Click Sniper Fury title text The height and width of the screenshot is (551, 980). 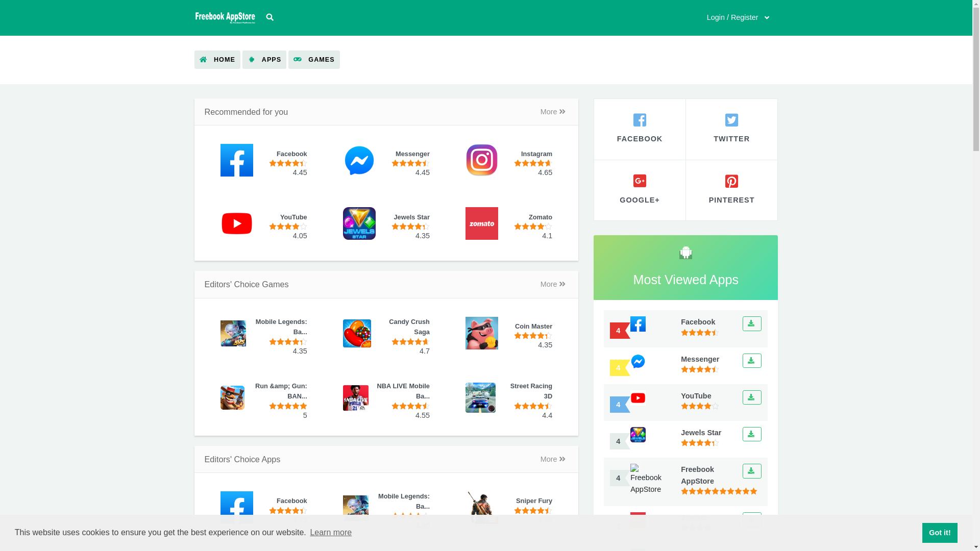[534, 501]
